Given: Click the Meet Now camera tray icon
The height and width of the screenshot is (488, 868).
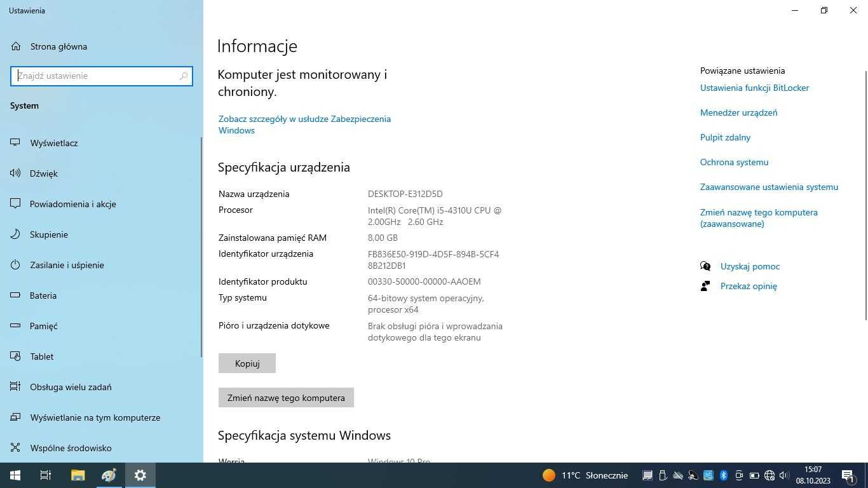Looking at the screenshot, I should (739, 475).
